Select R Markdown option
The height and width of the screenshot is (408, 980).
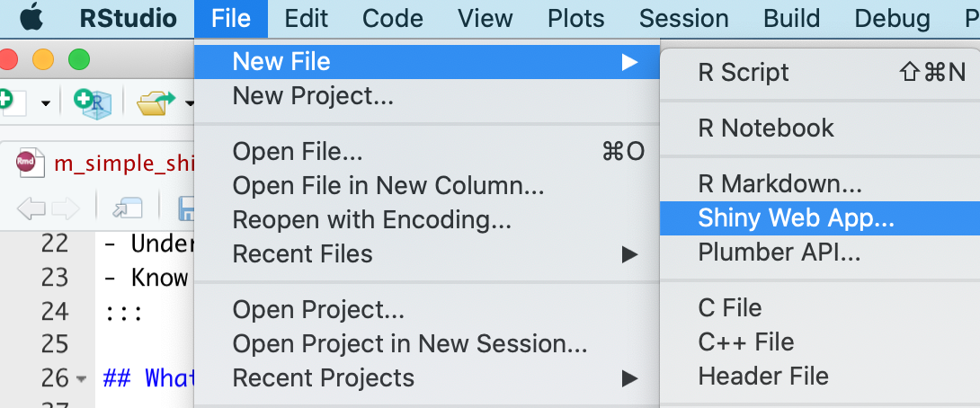click(x=780, y=184)
